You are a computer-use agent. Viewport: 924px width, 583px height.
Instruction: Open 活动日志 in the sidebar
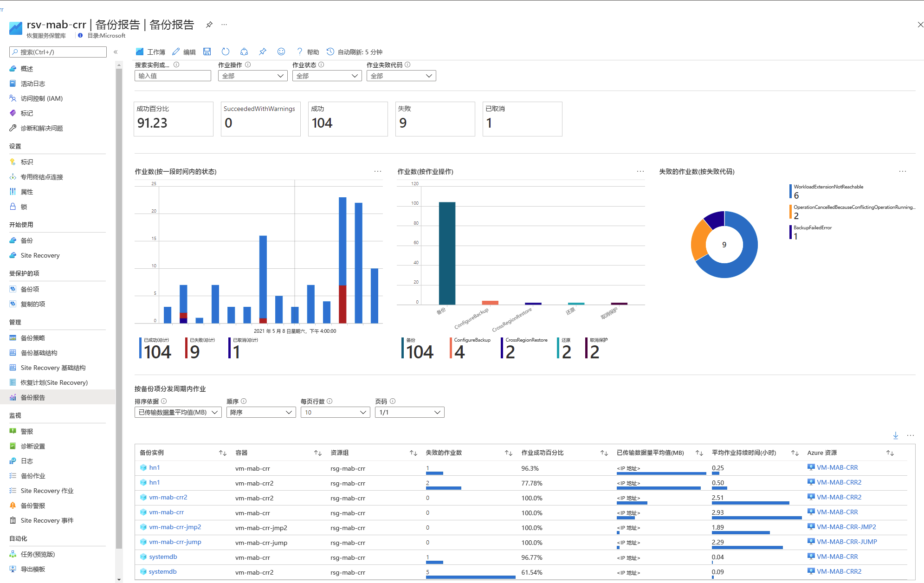pyautogui.click(x=32, y=84)
